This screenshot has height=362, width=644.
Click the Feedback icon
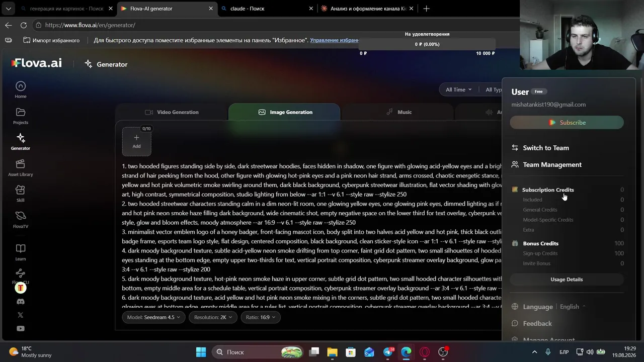[515, 323]
